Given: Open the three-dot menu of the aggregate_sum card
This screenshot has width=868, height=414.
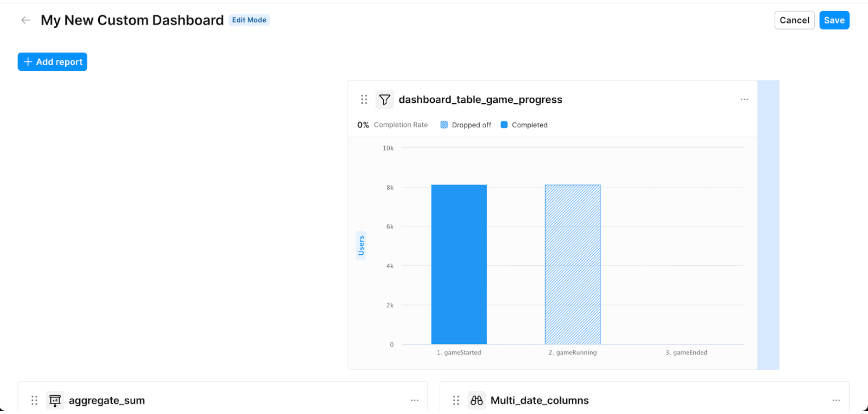Looking at the screenshot, I should coord(414,400).
